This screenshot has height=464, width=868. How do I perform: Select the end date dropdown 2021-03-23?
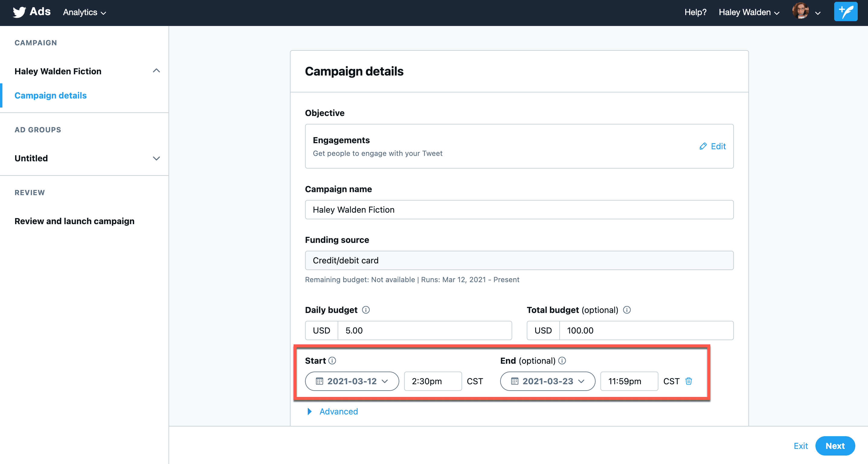click(548, 381)
